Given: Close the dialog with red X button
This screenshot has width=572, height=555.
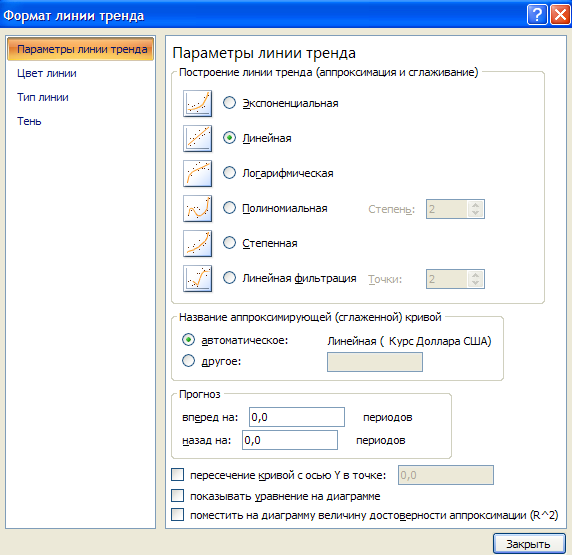Looking at the screenshot, I should [x=560, y=15].
